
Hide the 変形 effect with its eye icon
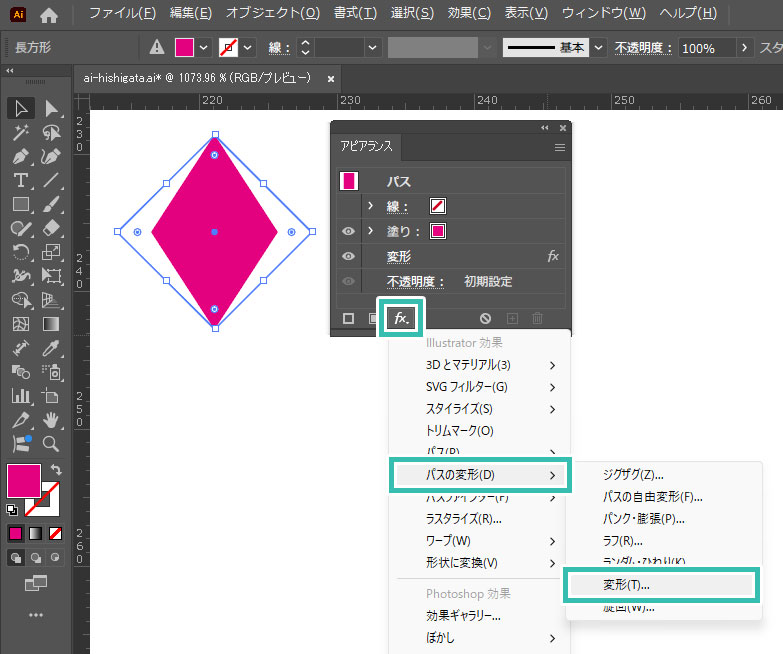click(348, 256)
